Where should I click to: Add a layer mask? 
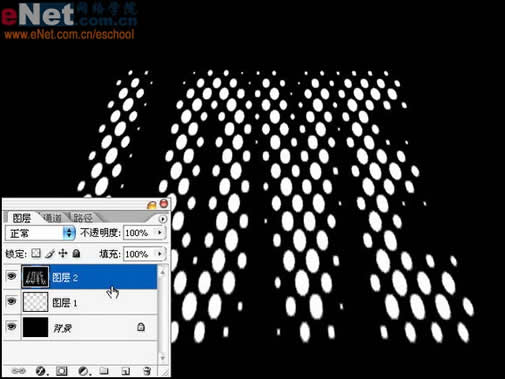tap(62, 371)
